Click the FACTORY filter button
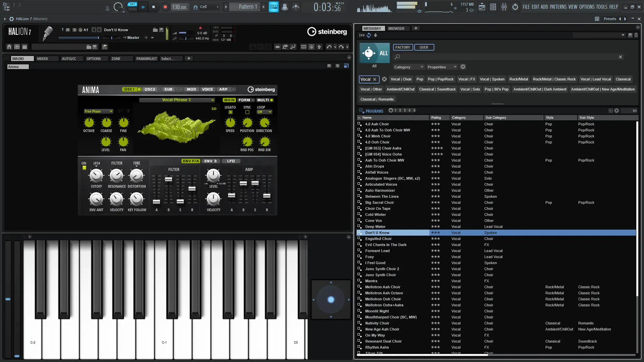 coord(402,47)
